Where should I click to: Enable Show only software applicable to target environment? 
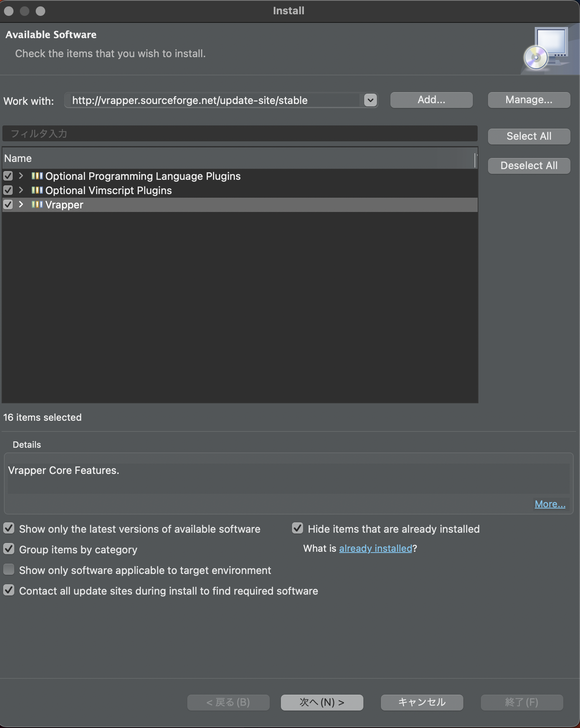point(9,570)
